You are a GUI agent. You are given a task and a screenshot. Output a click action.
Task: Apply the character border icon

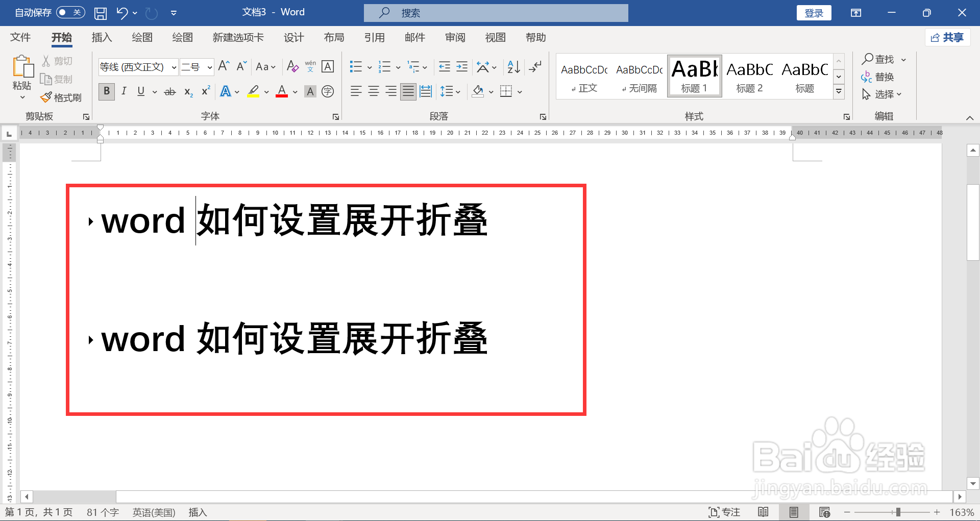coord(328,66)
